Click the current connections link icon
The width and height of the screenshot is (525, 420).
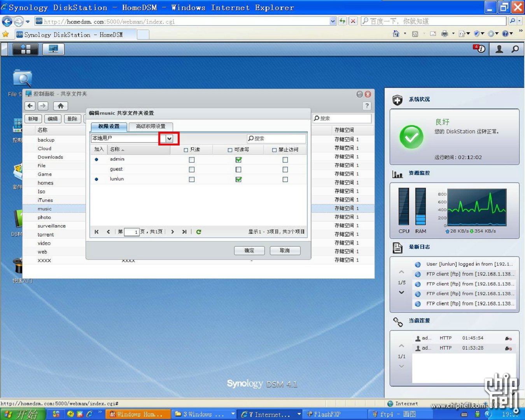click(x=398, y=322)
